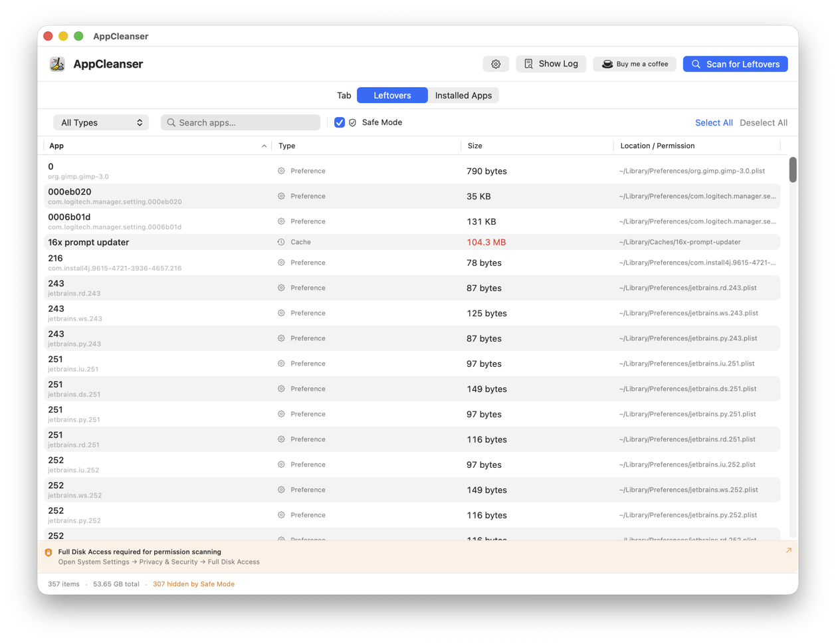Click preference gear icon for jetbrains.py.252
Screen dimensions: 836x644
tap(281, 515)
